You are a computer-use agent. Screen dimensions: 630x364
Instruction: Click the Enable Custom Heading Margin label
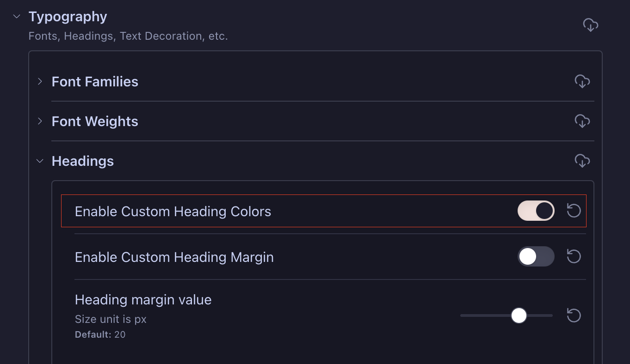(174, 257)
